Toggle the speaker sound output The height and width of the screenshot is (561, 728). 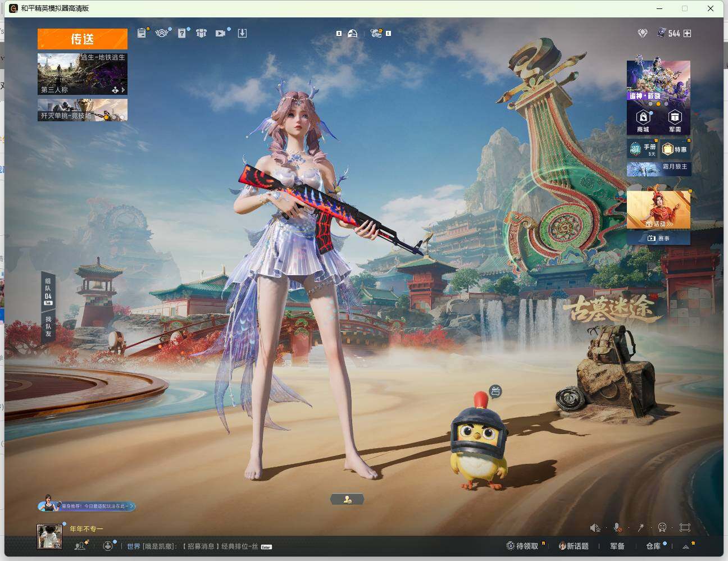click(x=595, y=527)
